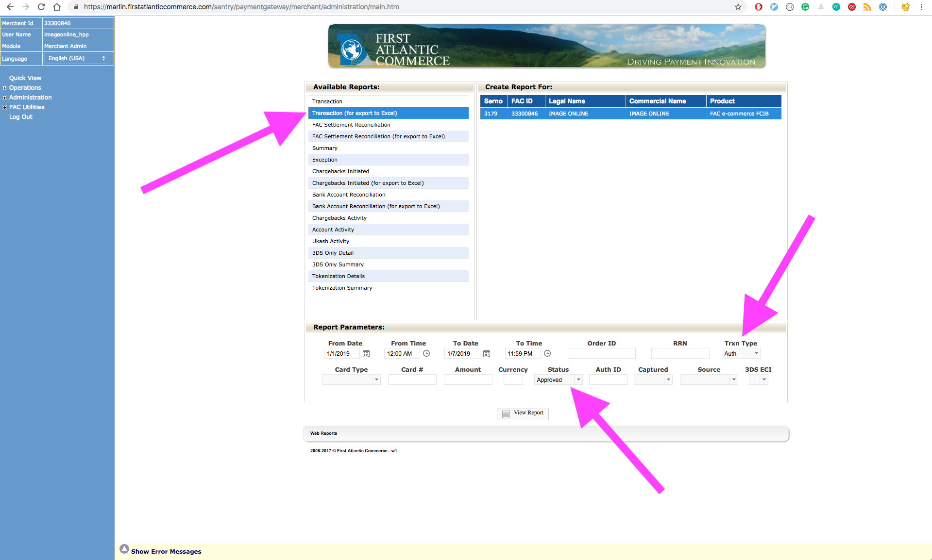The image size is (932, 560).
Task: Open the browser home page
Action: coord(57,7)
